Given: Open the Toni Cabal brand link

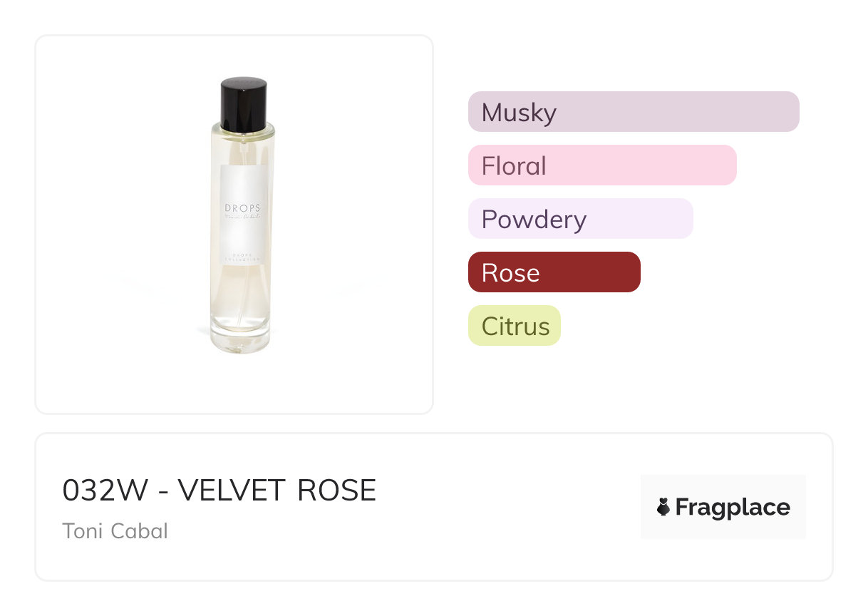Looking at the screenshot, I should [115, 531].
